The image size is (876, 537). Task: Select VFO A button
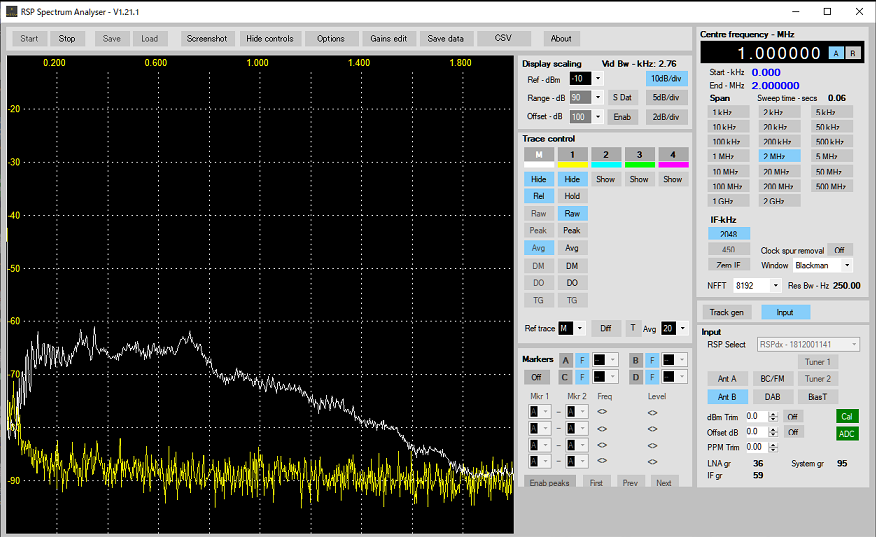coord(836,53)
